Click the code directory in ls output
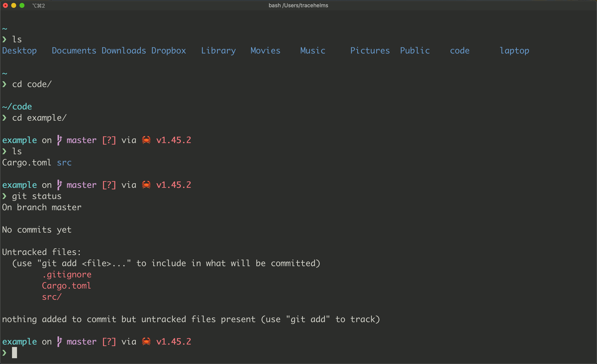Image resolution: width=597 pixels, height=364 pixels. (460, 50)
